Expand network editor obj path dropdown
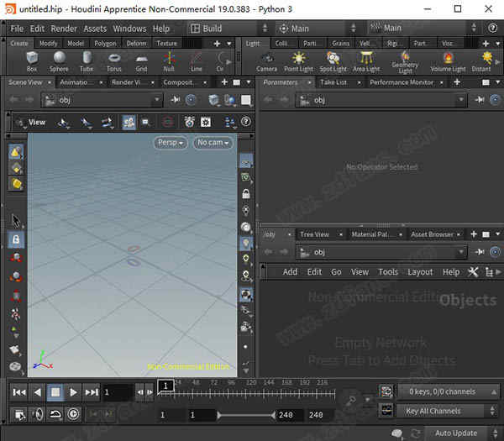 click(461, 252)
